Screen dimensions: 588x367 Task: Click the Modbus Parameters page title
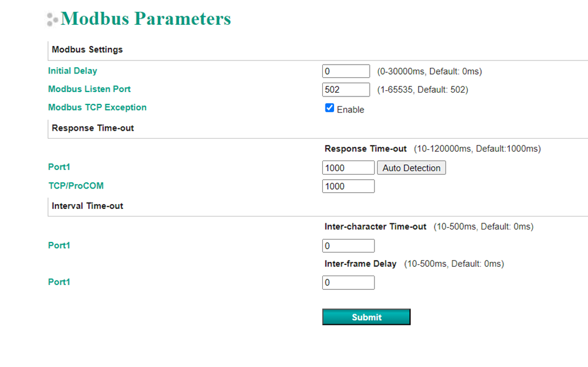(x=146, y=19)
